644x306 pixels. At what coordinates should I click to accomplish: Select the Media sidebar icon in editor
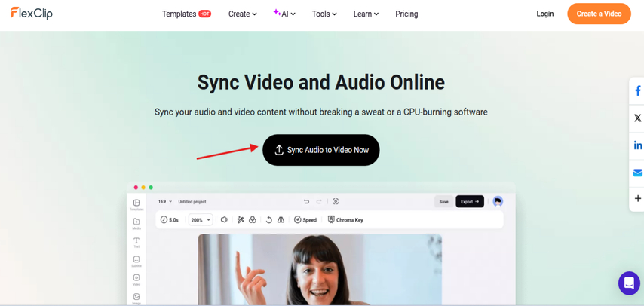(x=136, y=223)
